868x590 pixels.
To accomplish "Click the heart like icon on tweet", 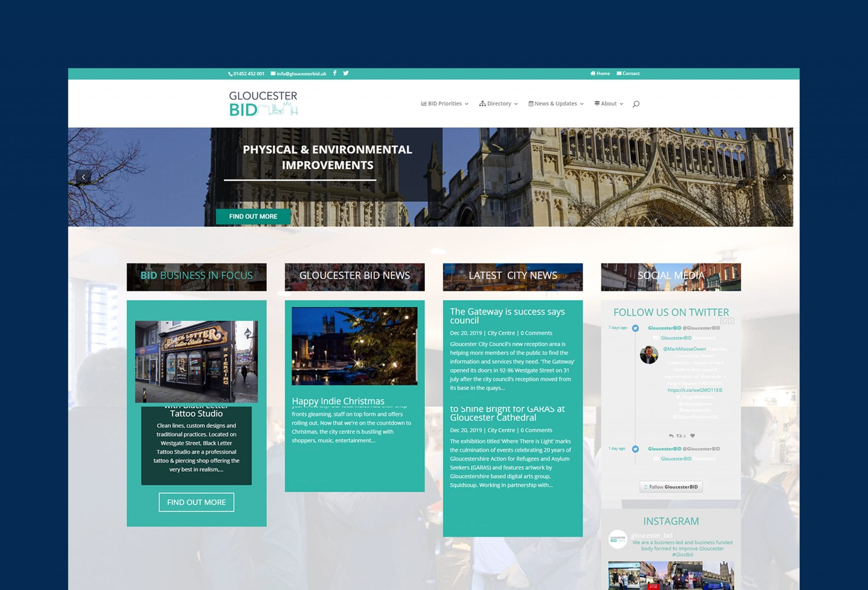I will tap(693, 436).
